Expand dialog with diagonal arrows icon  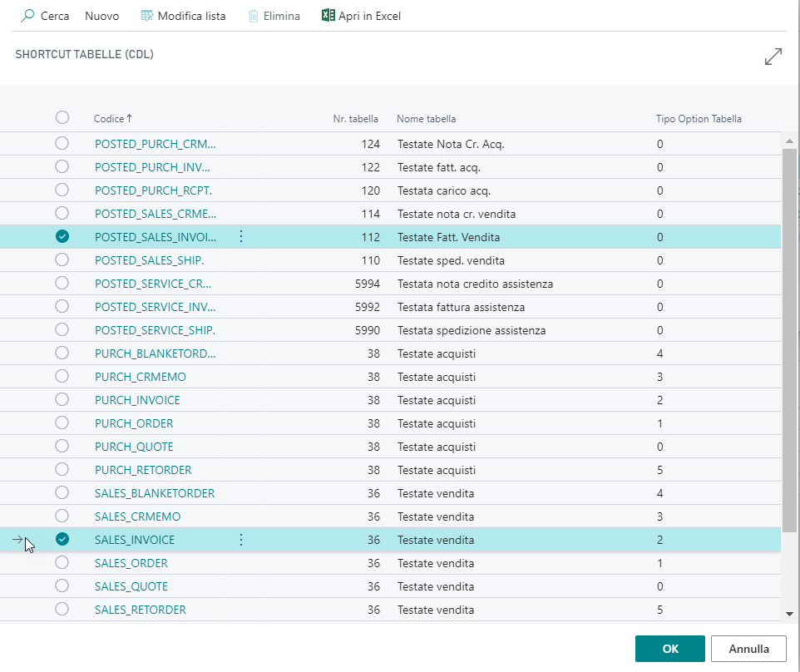[x=773, y=57]
